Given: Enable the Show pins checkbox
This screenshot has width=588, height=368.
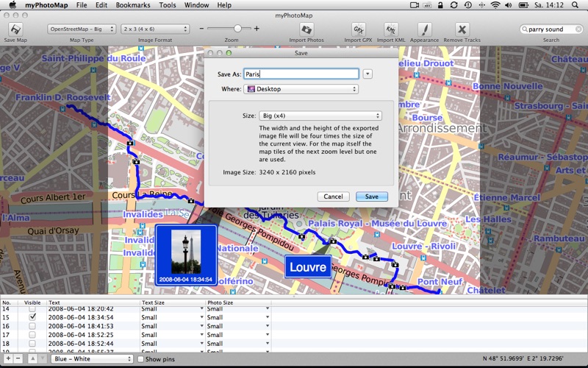Looking at the screenshot, I should coord(140,359).
